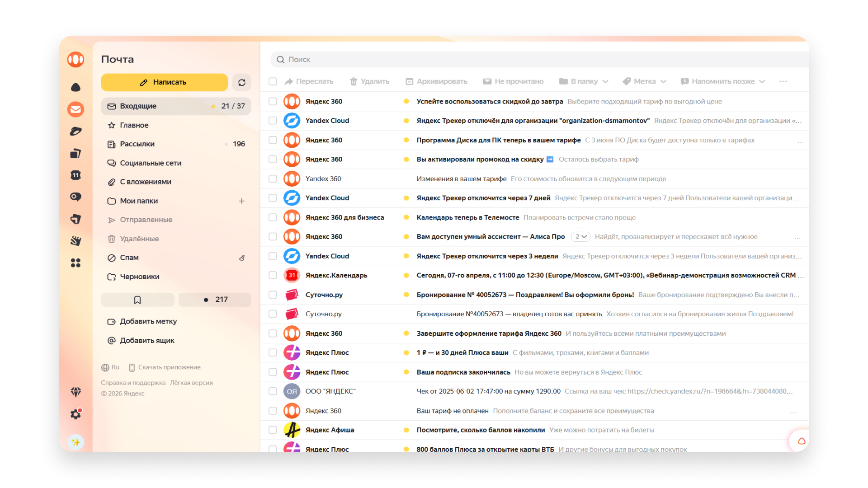Click the Поиск search field
The image size is (868, 488).
pyautogui.click(x=540, y=60)
